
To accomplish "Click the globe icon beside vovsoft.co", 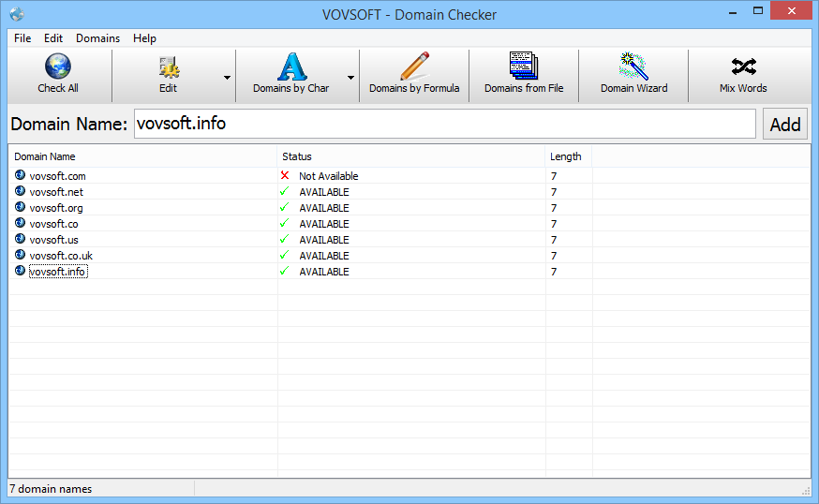I will [20, 223].
